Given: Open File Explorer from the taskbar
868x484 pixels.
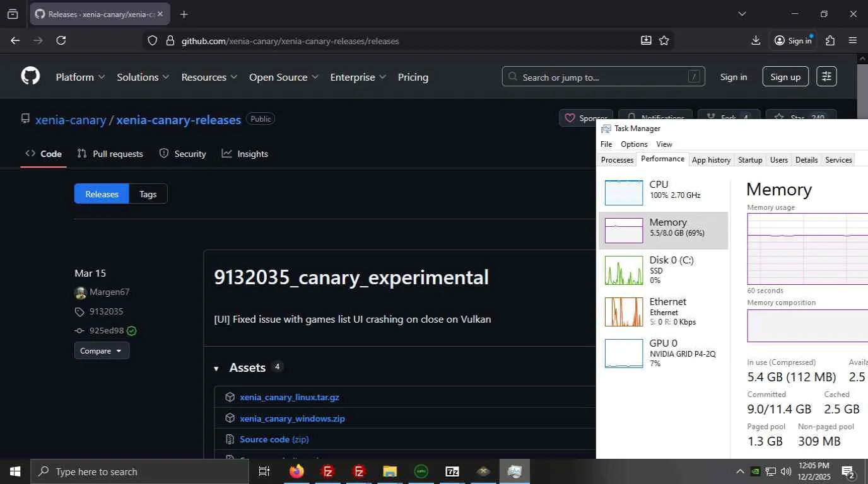Looking at the screenshot, I should coord(390,471).
